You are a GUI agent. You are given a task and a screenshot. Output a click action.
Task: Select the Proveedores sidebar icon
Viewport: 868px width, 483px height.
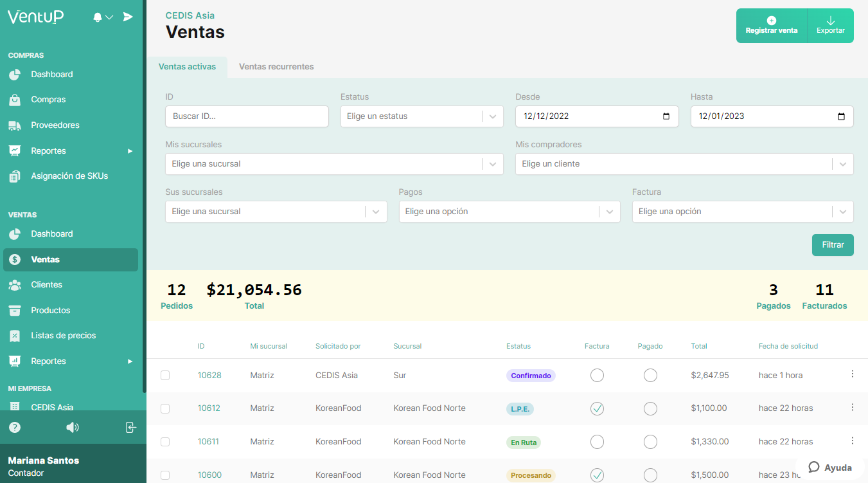tap(15, 125)
